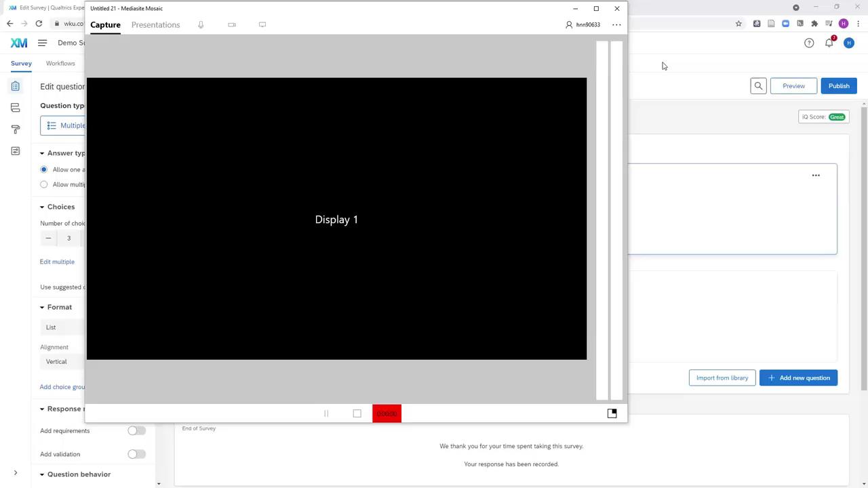Screen dimensions: 868x488
Task: Click the XM logo in Qualtrics
Action: pos(19,43)
